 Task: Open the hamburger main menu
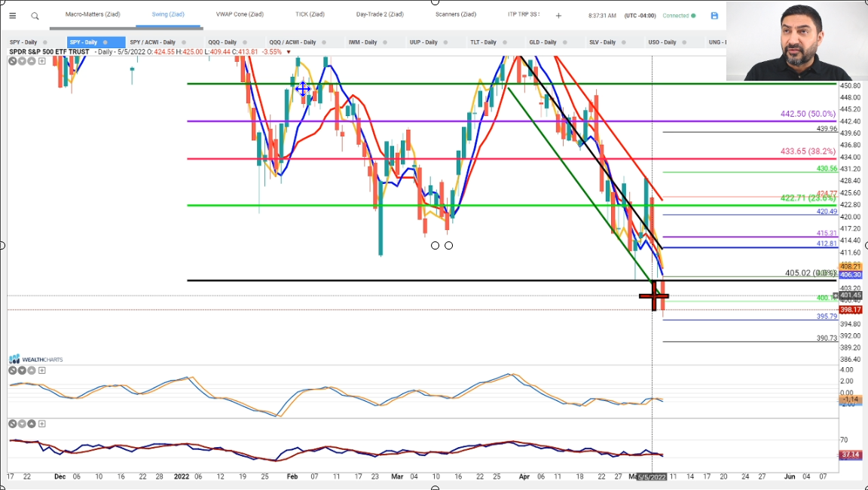[12, 16]
